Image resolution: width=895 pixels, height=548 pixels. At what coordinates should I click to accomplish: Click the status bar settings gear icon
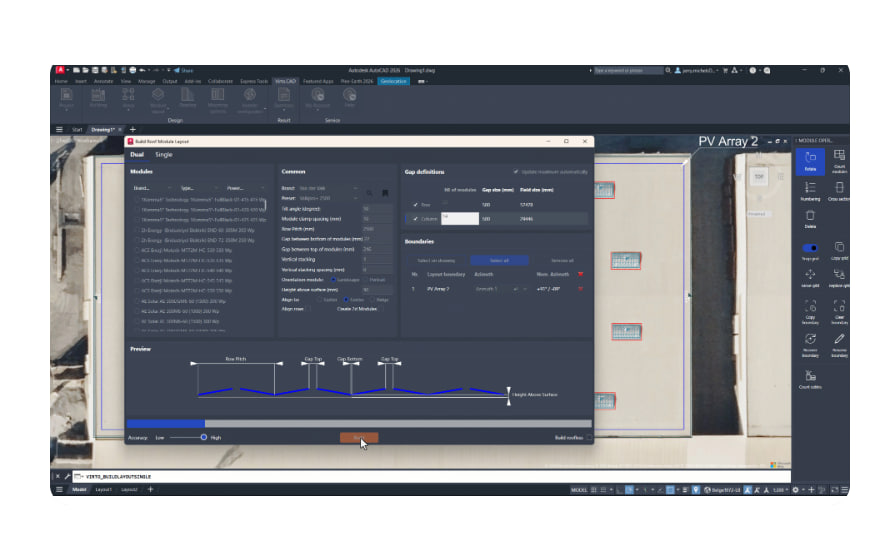click(x=795, y=490)
